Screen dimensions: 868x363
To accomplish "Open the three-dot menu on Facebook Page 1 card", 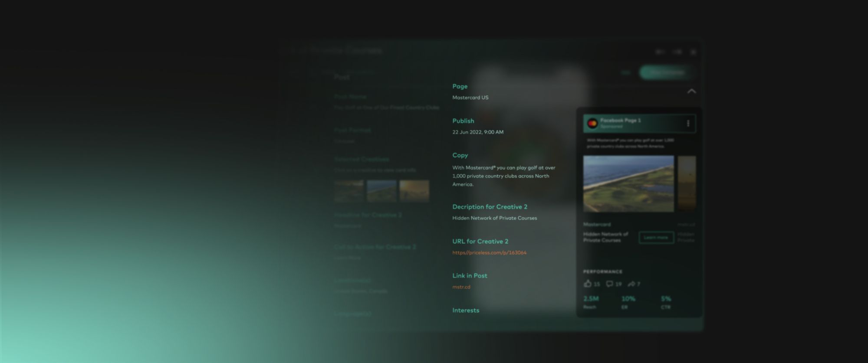I will coord(688,124).
